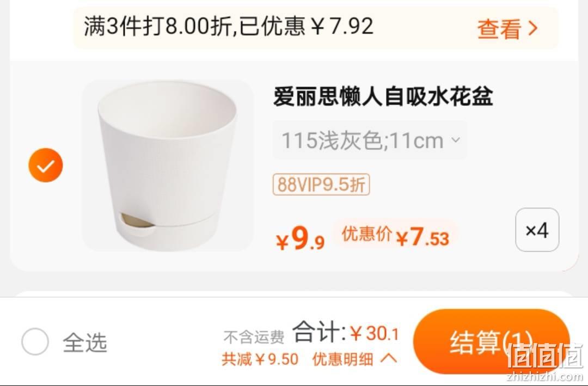Open the 115浅灰色;11cm variant dropdown
Screen dimensions: 588x386
point(369,140)
